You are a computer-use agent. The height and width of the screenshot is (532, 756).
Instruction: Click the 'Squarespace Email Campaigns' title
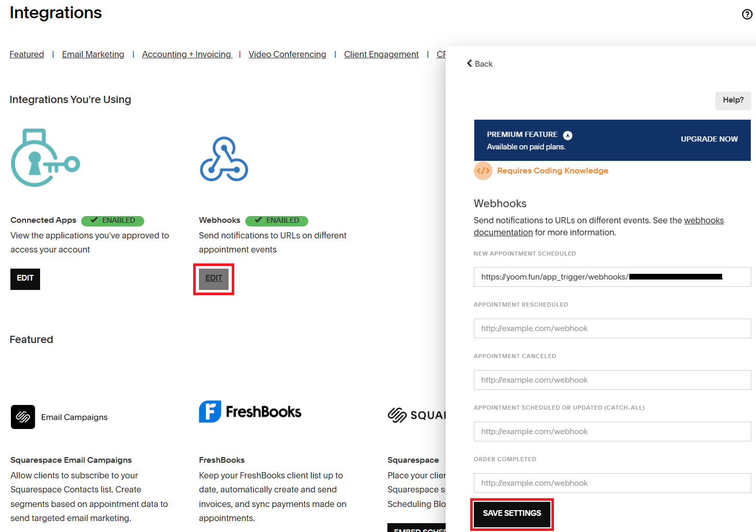[71, 460]
